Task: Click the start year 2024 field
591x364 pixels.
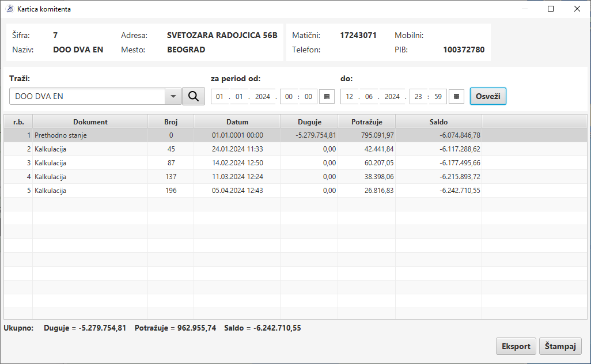Action: [263, 97]
